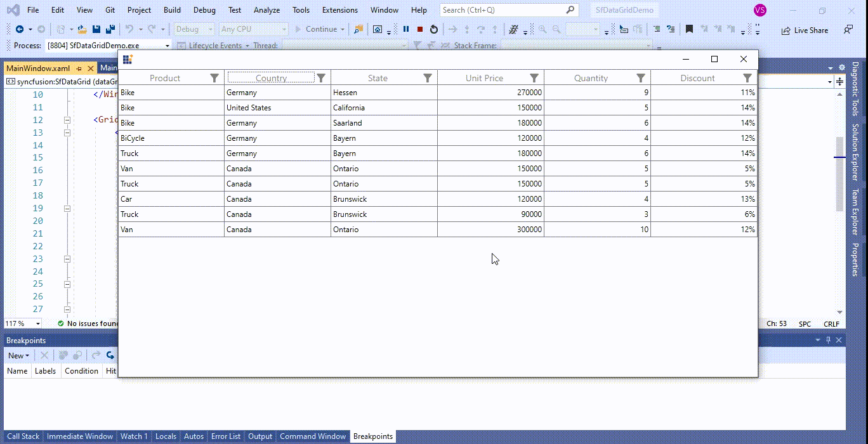Image resolution: width=868 pixels, height=444 pixels.
Task: Open the Debug menu
Action: (x=204, y=10)
